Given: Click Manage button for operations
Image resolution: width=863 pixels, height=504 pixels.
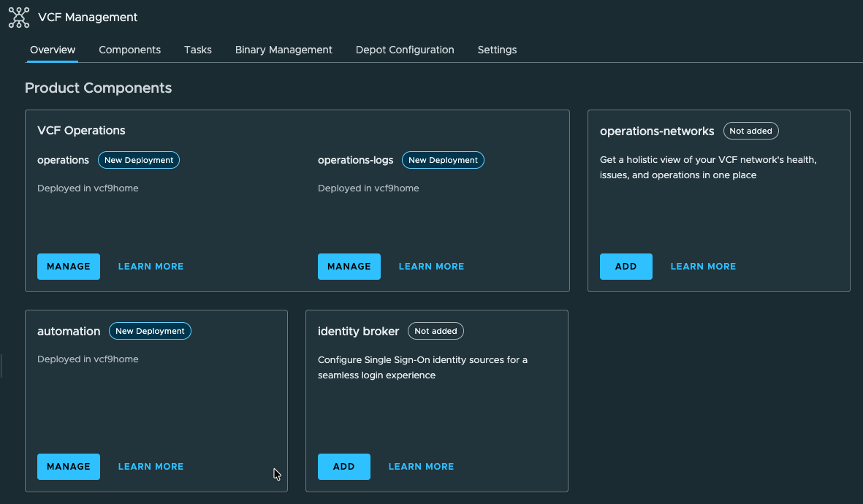Looking at the screenshot, I should point(69,267).
